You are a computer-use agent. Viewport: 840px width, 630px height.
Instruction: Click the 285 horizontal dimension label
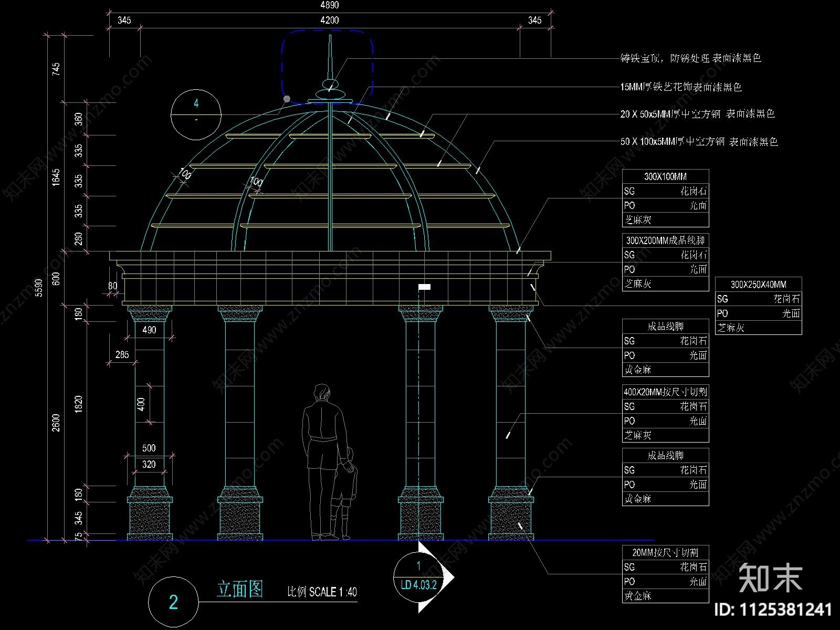[122, 355]
